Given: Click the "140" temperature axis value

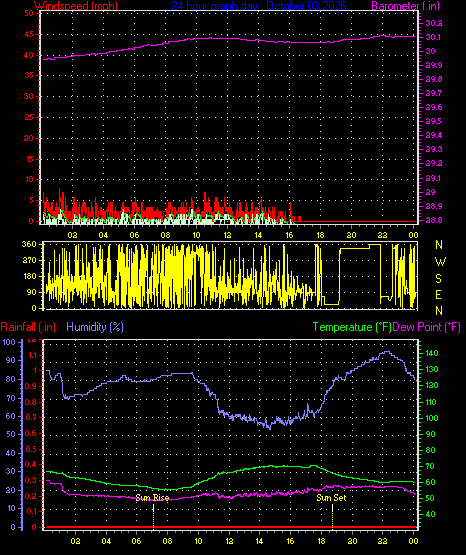Looking at the screenshot, I should [432, 353].
